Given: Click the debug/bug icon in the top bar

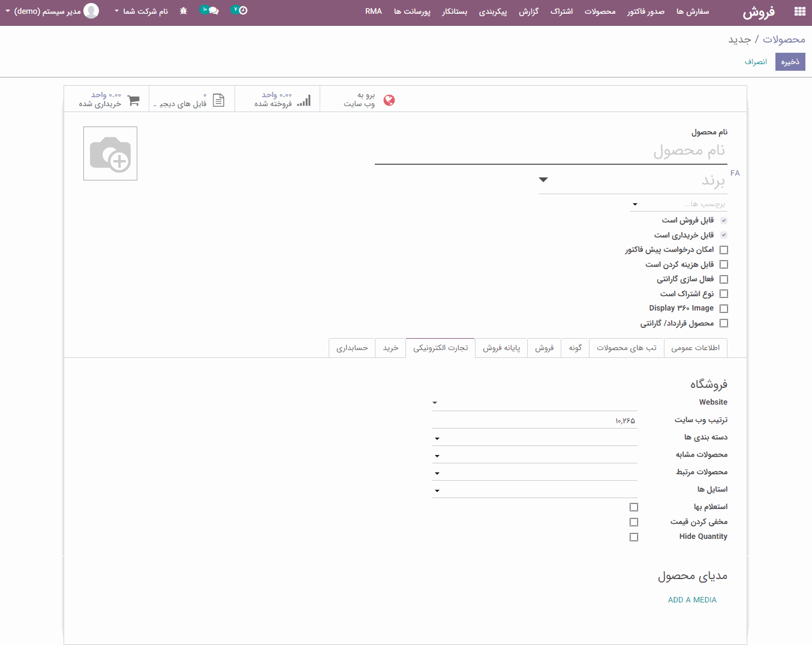Looking at the screenshot, I should tap(183, 10).
